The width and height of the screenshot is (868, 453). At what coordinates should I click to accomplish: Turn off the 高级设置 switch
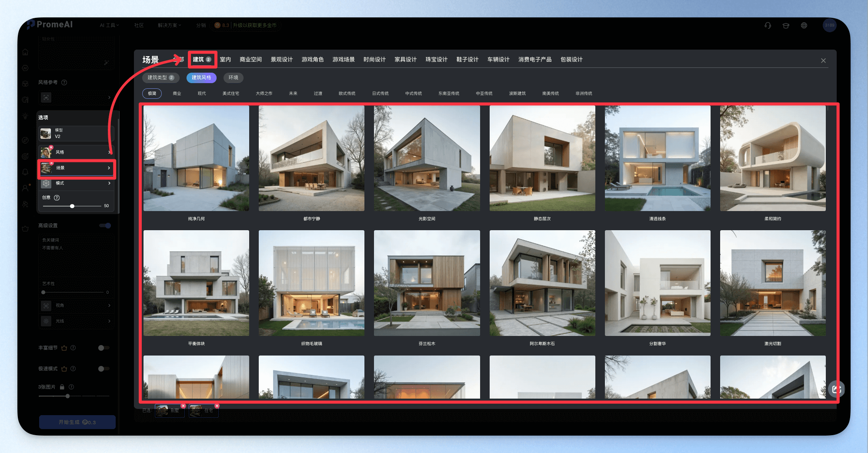click(105, 225)
